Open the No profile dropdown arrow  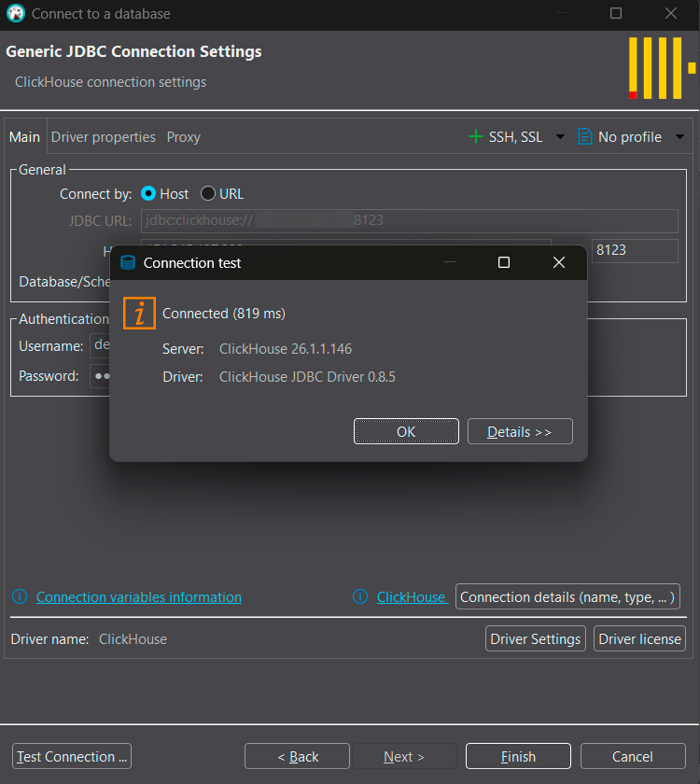coord(679,137)
